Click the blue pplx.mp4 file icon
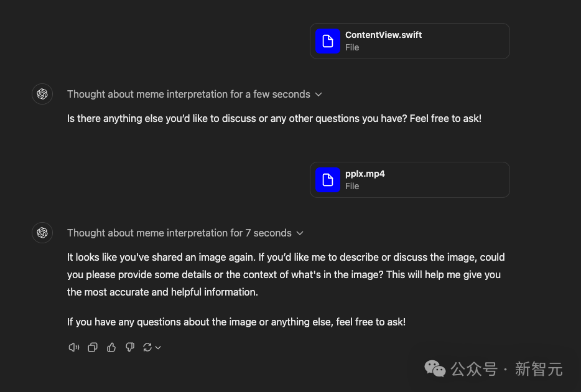The width and height of the screenshot is (581, 392). (x=327, y=180)
